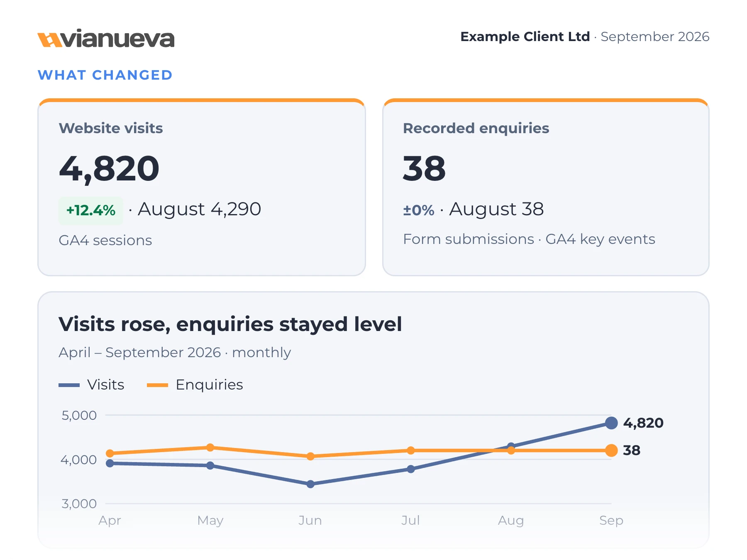Select the large 38 figure in the Recorded enquiries card
This screenshot has height=560, width=747.
[424, 168]
